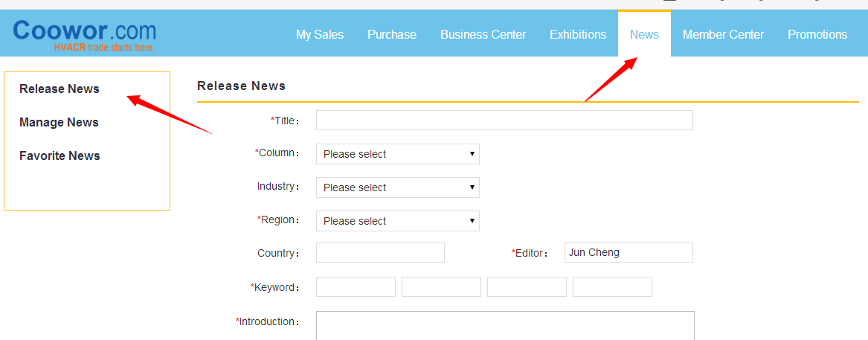This screenshot has height=340, width=868.
Task: Click the Introduction text area
Action: [x=505, y=326]
